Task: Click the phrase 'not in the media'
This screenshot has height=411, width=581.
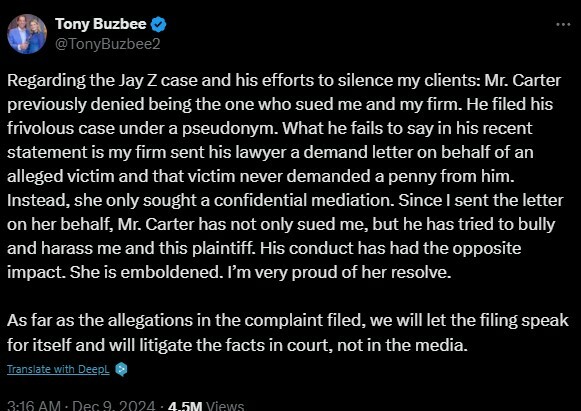Action: pos(402,345)
